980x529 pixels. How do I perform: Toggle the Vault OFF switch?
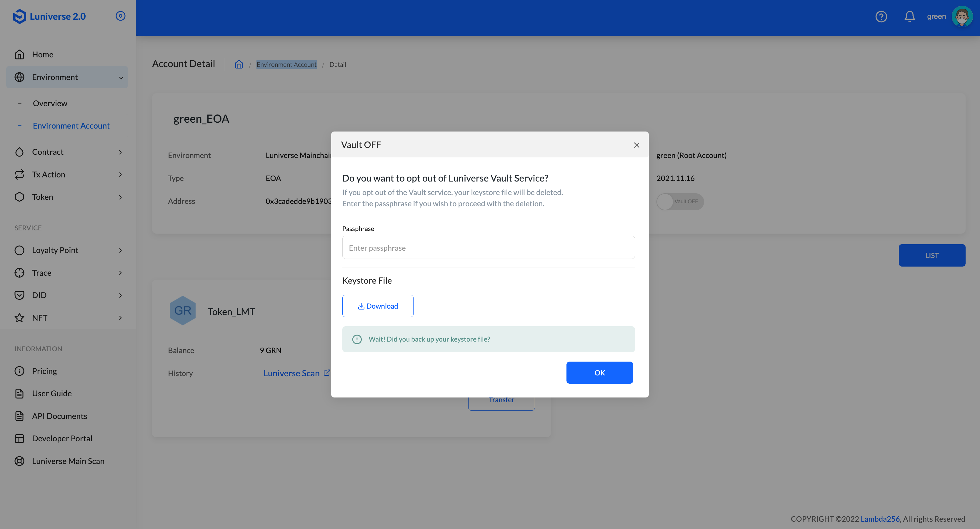click(680, 201)
